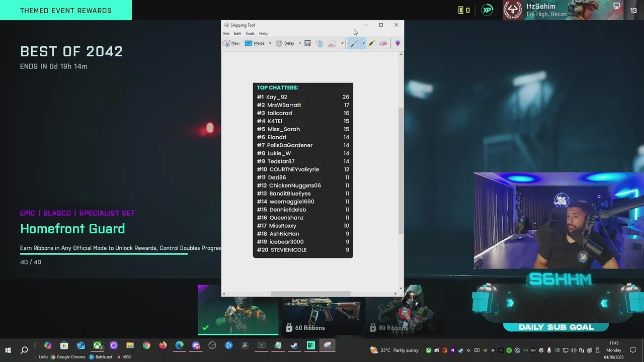Open the Edit menu in Snipping Tool
The width and height of the screenshot is (644, 362).
[237, 33]
